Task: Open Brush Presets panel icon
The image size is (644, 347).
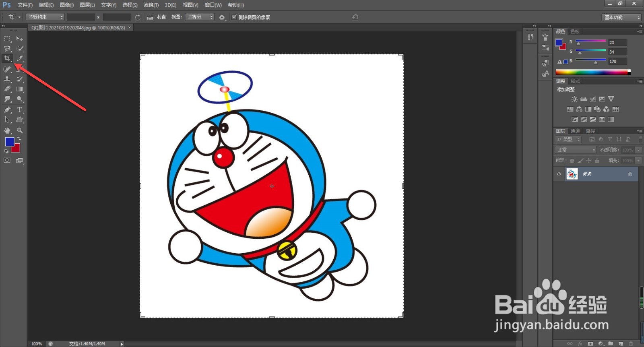Action: click(545, 48)
